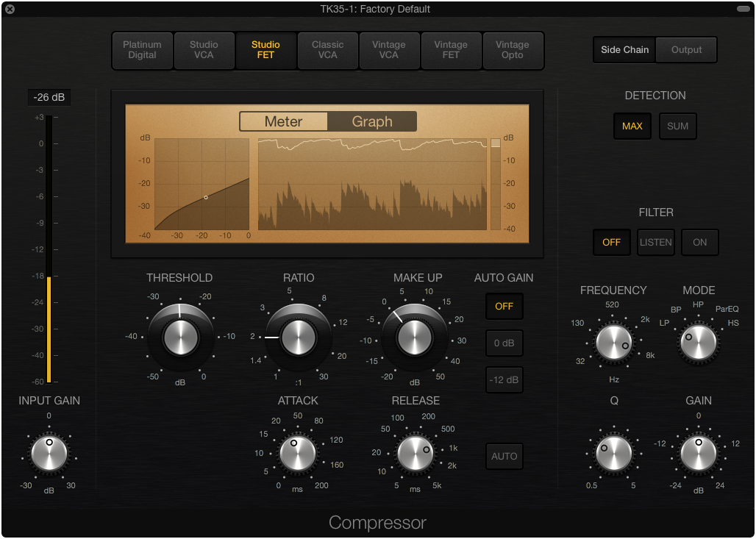Choose the Classic VCA model
756x539 pixels.
pyautogui.click(x=328, y=50)
